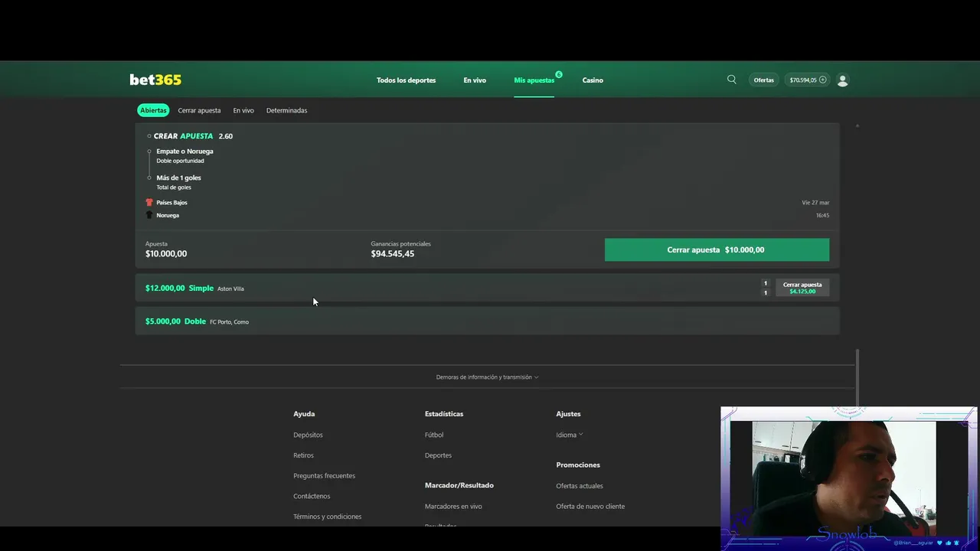Click the Países Bajos red jersey icon
The width and height of the screenshot is (980, 551).
149,203
